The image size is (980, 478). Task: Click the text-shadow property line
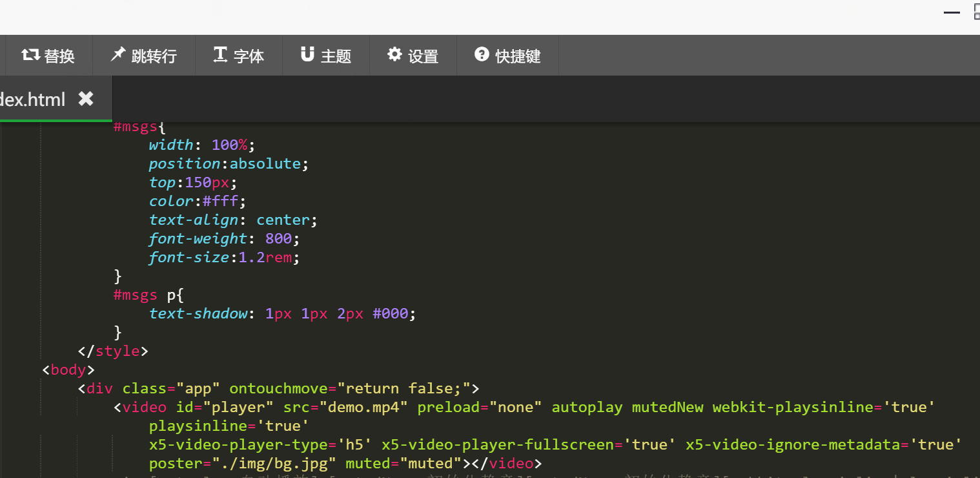[198, 314]
